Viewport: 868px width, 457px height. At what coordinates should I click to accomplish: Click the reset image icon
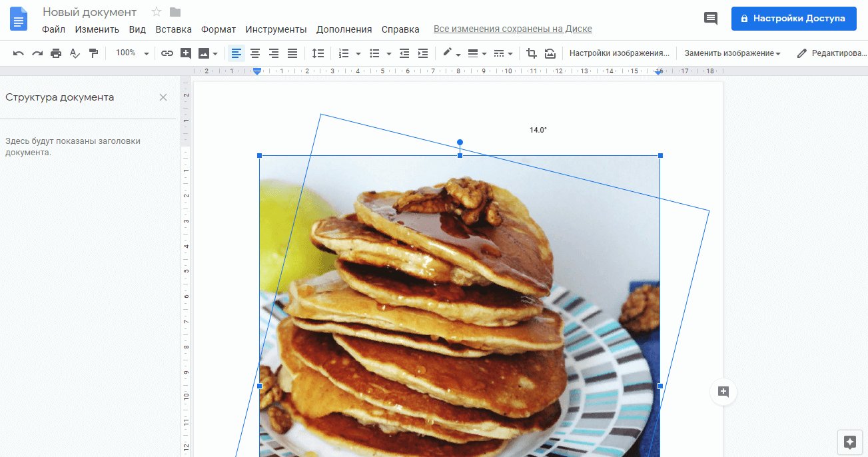coord(550,53)
